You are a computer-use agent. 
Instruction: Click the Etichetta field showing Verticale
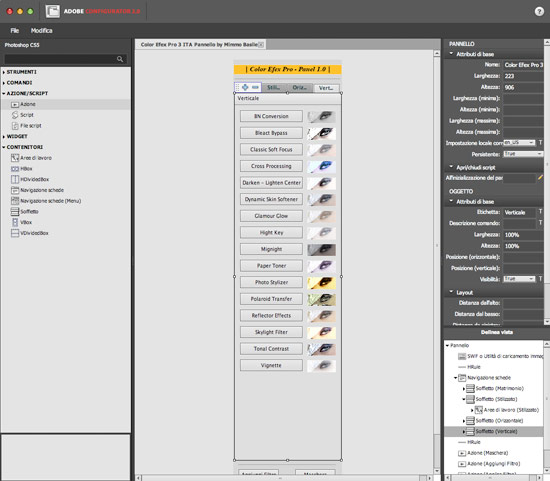[519, 212]
